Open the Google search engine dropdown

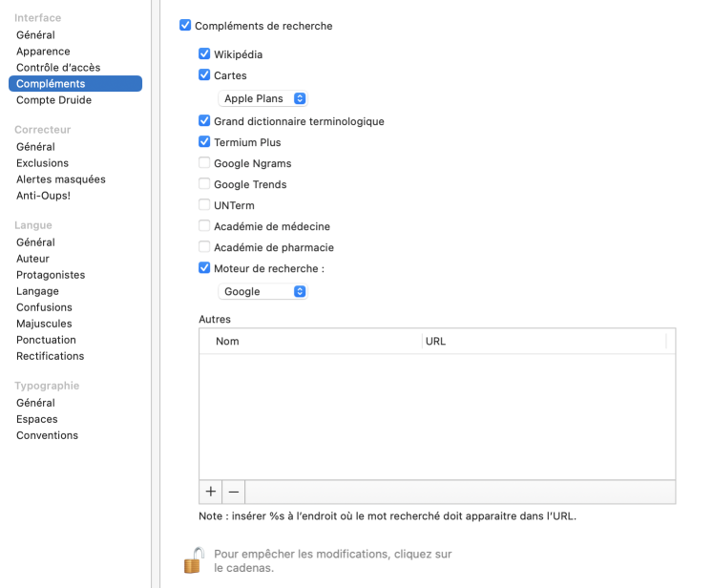tap(263, 291)
